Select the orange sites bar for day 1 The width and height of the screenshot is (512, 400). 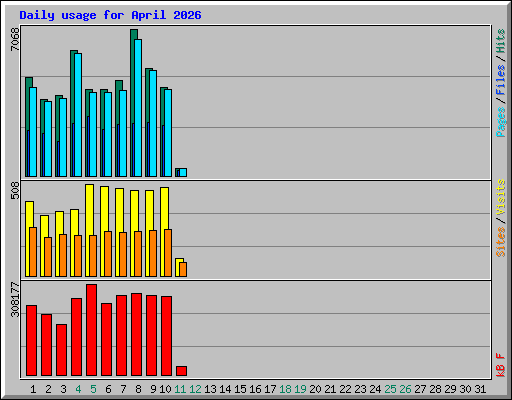coord(33,252)
